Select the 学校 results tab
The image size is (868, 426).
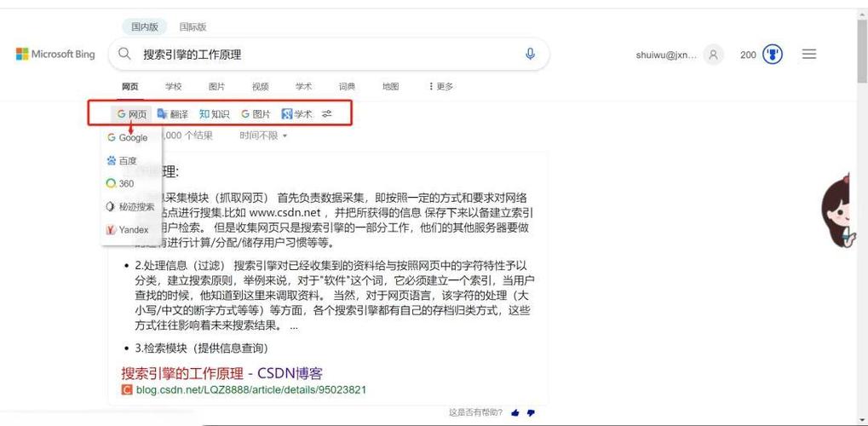coord(173,86)
